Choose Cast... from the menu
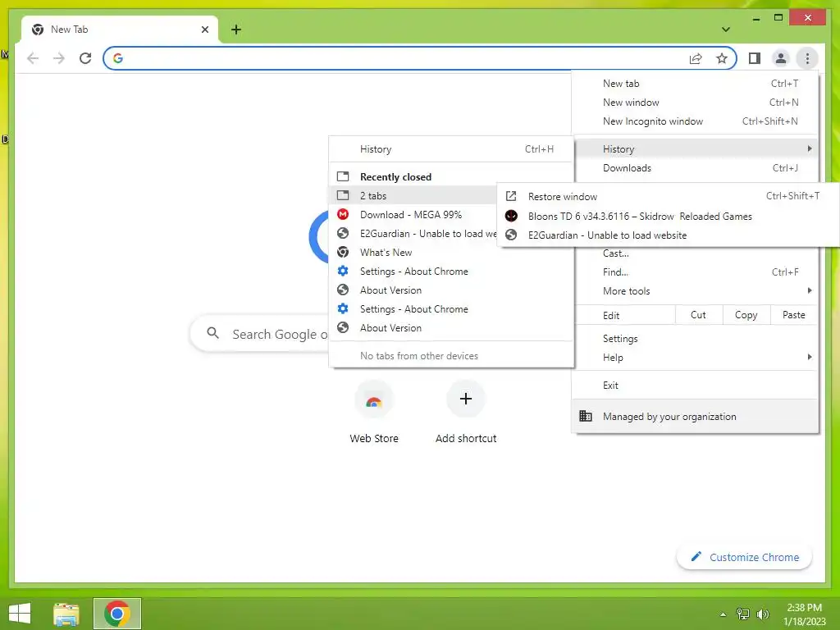Viewport: 840px width, 630px height. click(x=695, y=253)
